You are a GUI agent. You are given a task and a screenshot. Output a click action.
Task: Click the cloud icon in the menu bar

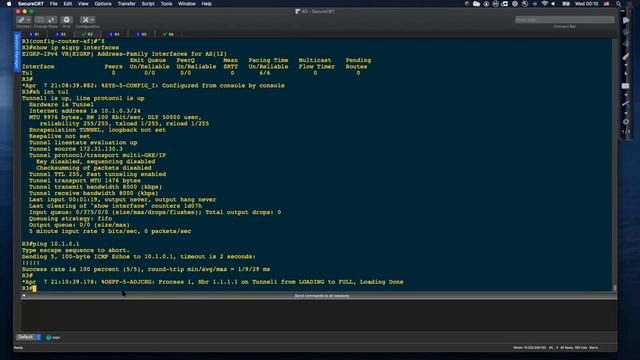point(476,4)
